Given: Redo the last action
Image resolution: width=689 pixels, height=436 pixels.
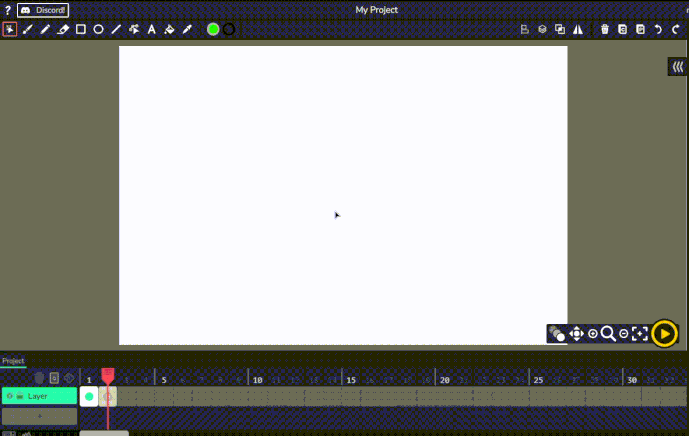Looking at the screenshot, I should pyautogui.click(x=676, y=29).
